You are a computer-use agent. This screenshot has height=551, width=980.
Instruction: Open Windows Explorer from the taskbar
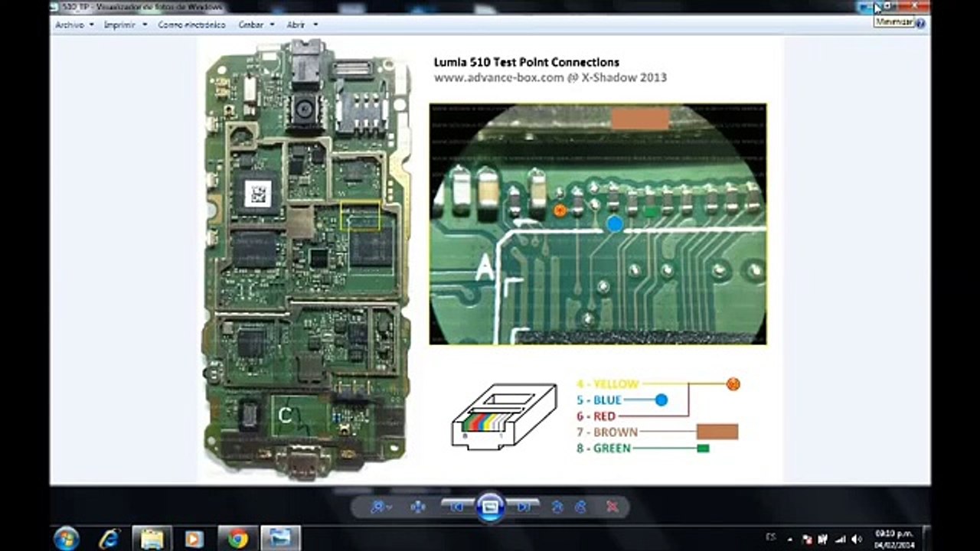point(152,538)
